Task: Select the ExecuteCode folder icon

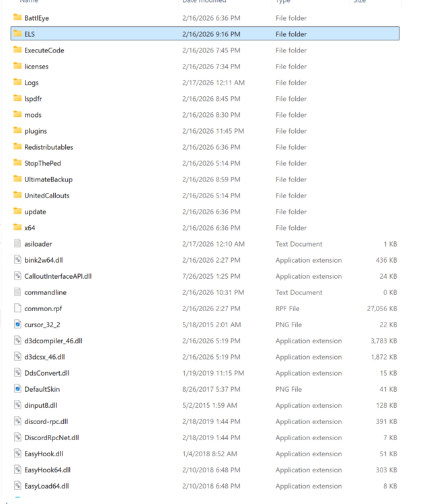Action: click(x=17, y=50)
